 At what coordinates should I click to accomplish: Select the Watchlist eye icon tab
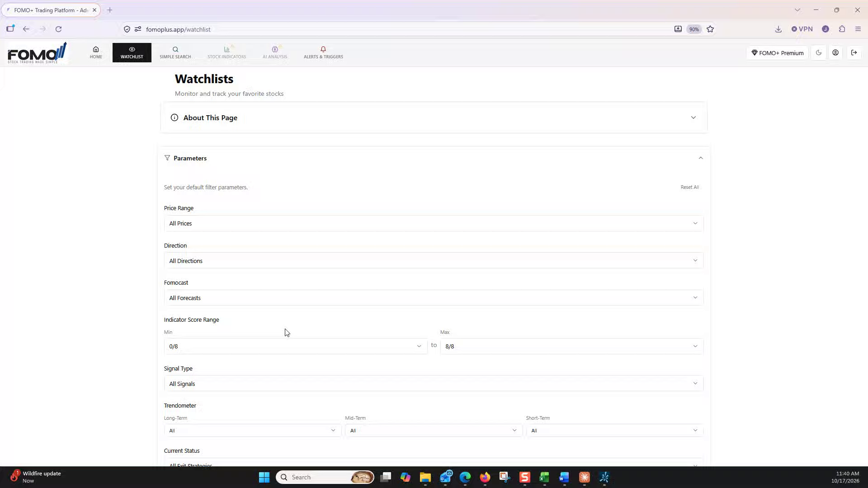[x=132, y=52]
